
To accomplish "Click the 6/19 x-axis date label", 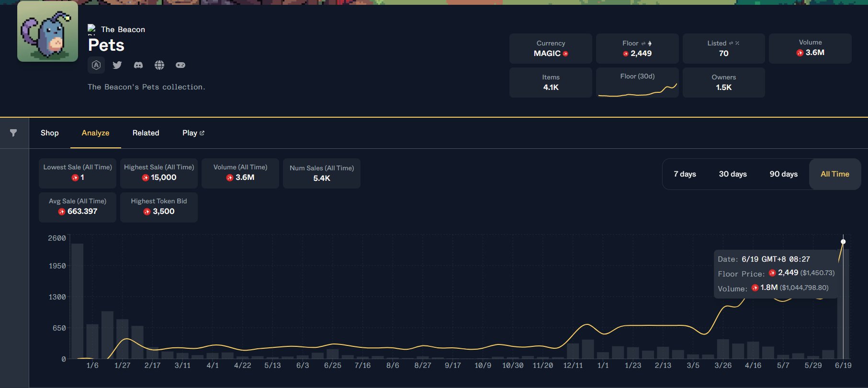I will pos(843,366).
